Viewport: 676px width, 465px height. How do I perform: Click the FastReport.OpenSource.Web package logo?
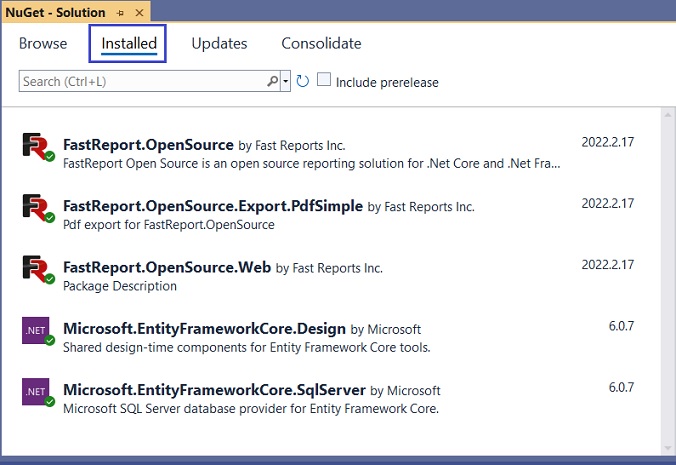pos(38,269)
